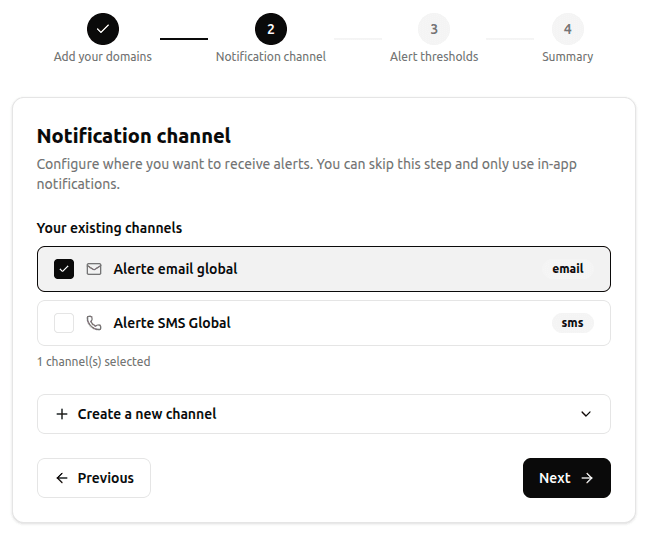
Task: Select the Alerte email global text
Action: click(175, 269)
